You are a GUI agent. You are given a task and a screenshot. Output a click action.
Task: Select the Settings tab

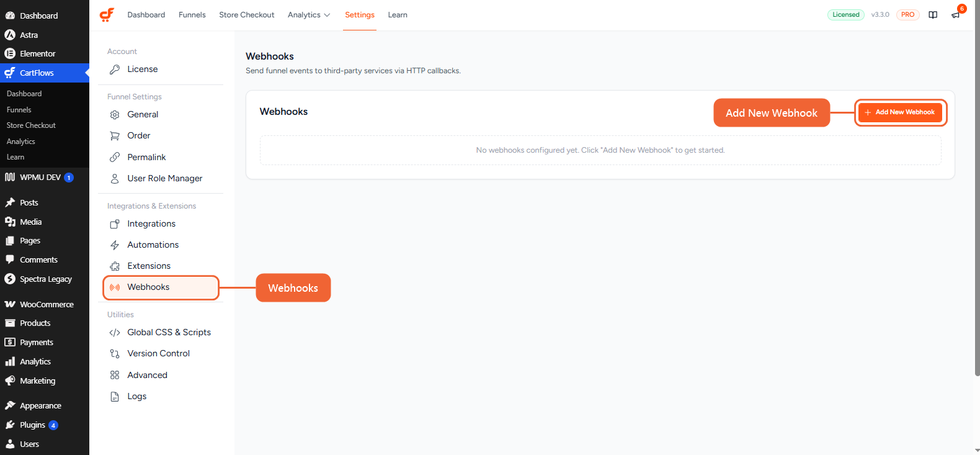coord(360,15)
